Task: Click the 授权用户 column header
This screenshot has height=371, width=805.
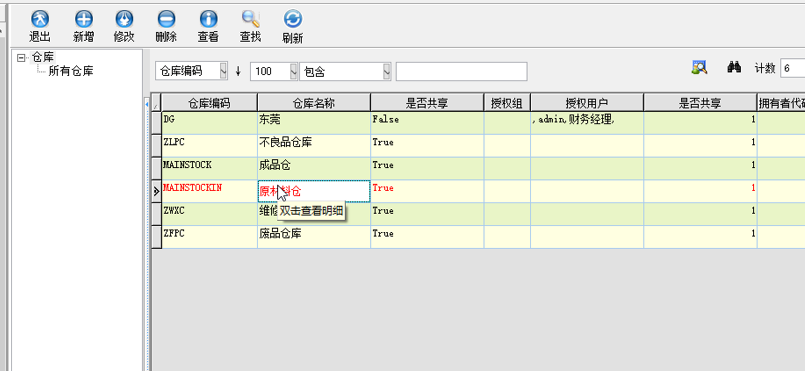Action: click(x=587, y=103)
